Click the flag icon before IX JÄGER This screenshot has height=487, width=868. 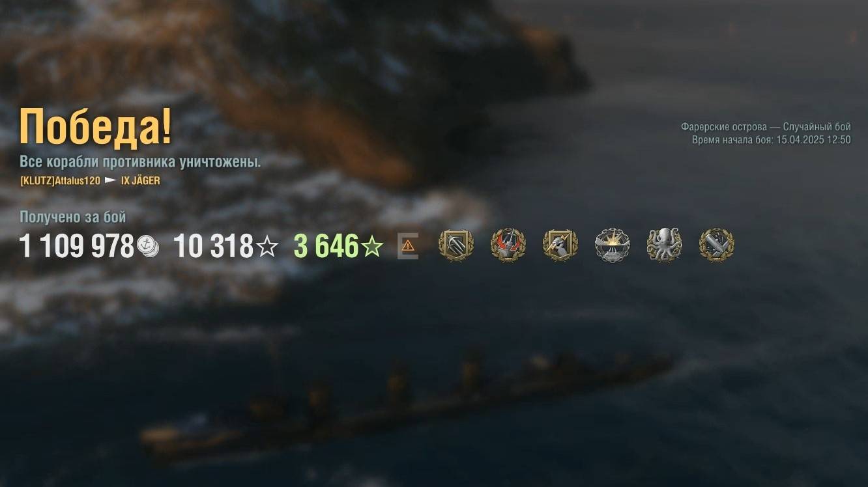tap(111, 180)
